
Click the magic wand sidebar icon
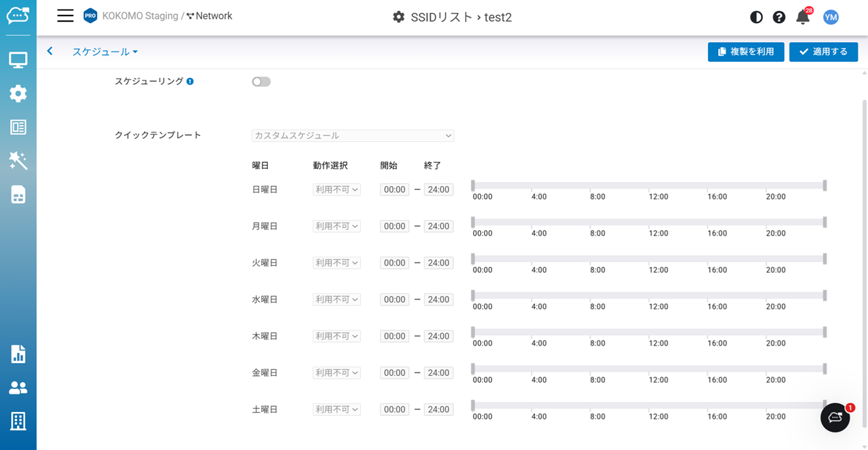pyautogui.click(x=18, y=161)
